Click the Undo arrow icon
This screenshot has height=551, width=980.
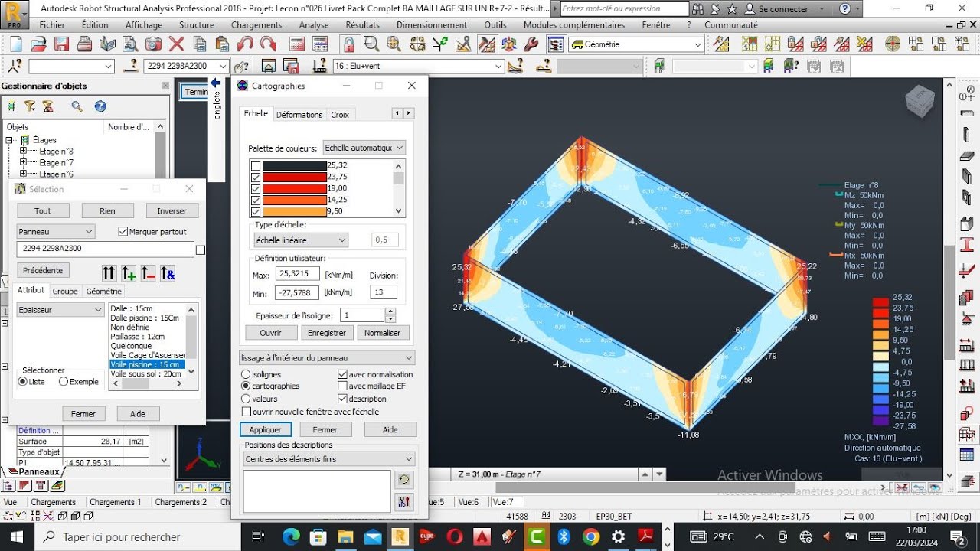[x=245, y=44]
